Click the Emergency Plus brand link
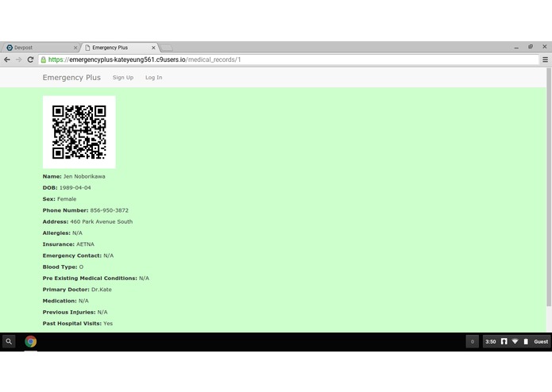Screen dimensions: 552x392 tap(71, 77)
